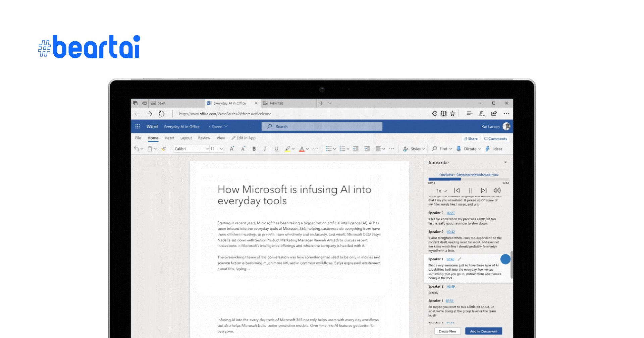Skip to previous transcript section
Screen dimensions: 644x338
(457, 190)
